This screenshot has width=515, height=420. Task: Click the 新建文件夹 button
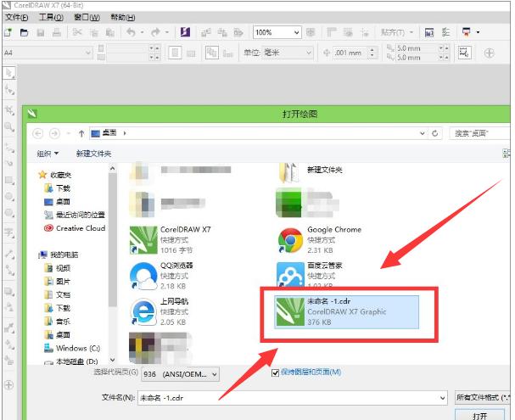93,154
